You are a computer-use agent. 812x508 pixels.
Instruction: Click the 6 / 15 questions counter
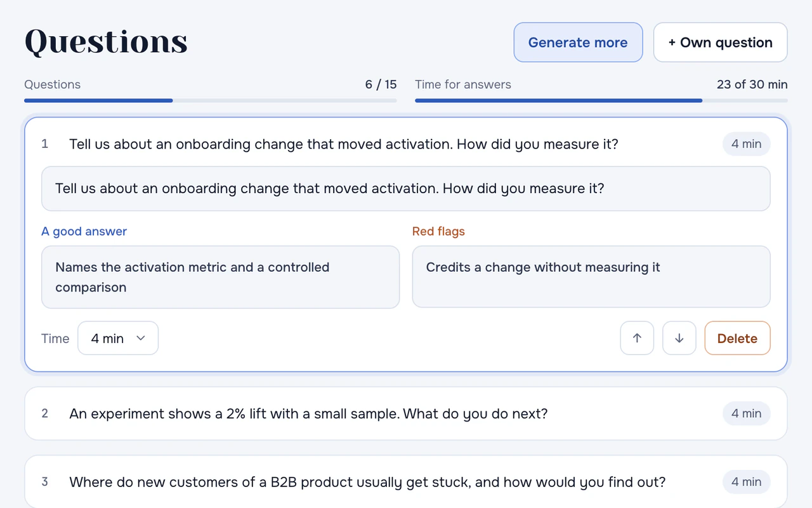[381, 84]
